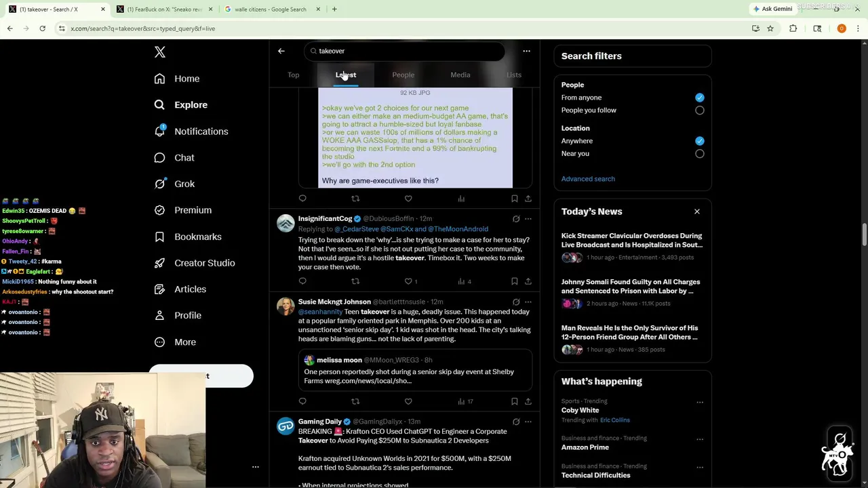Image resolution: width=868 pixels, height=488 pixels.
Task: Open more options for Technical Difficulties trend
Action: coord(700,467)
